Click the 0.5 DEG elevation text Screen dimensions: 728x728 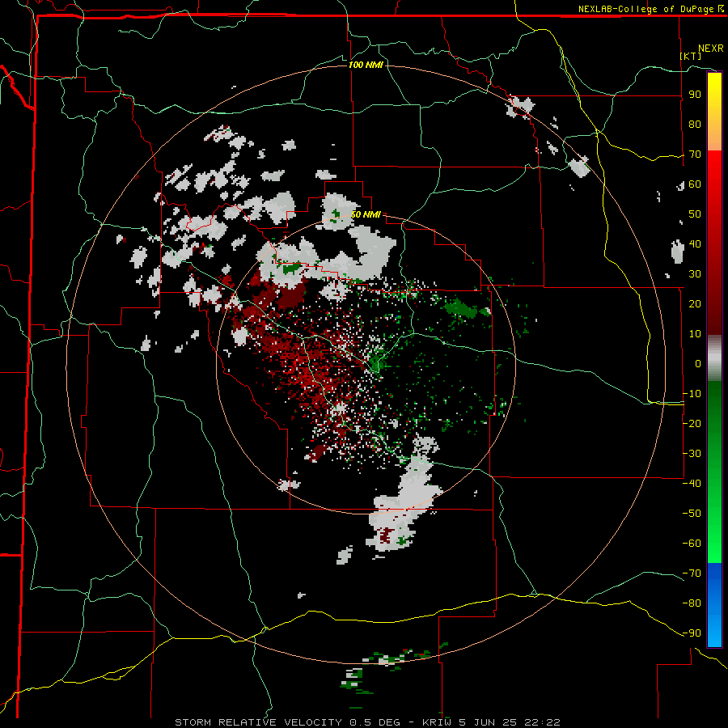coord(376,722)
